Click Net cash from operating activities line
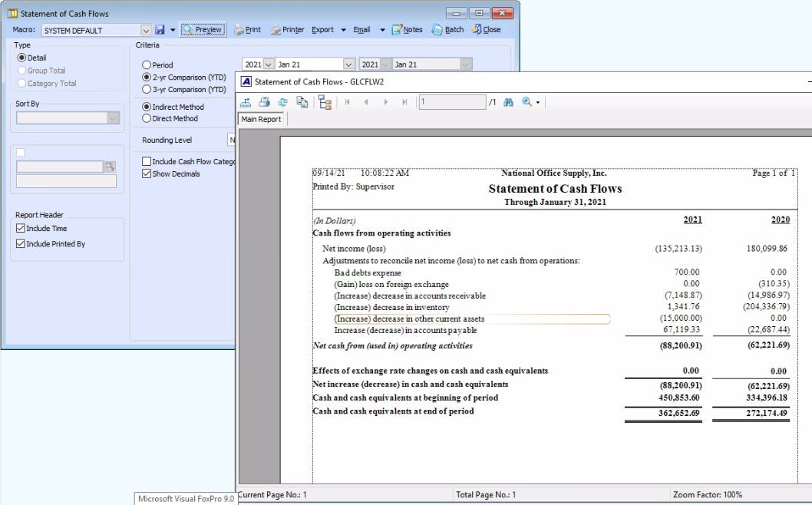The width and height of the screenshot is (812, 505). click(x=392, y=345)
